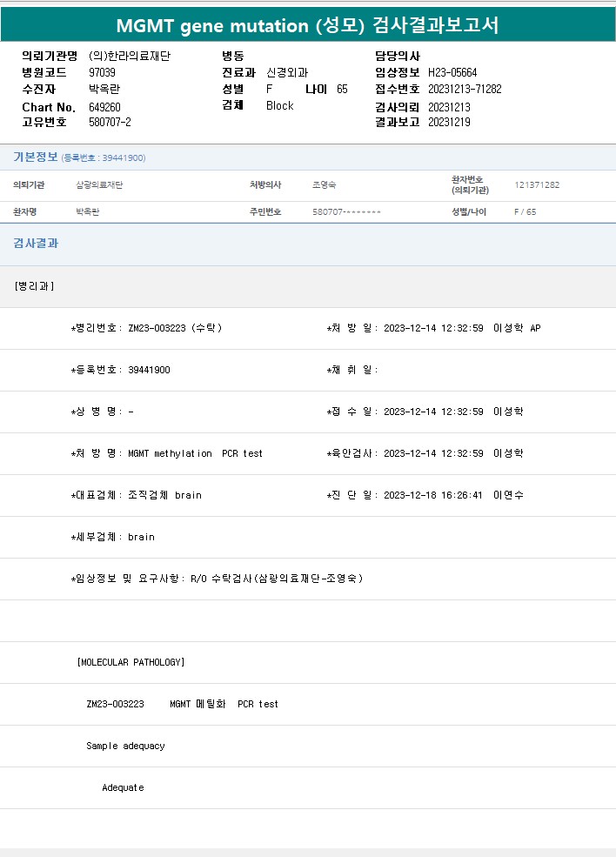Click the 임상정보 및 요구사항 row
Image resolution: width=616 pixels, height=857 pixels.
[217, 579]
